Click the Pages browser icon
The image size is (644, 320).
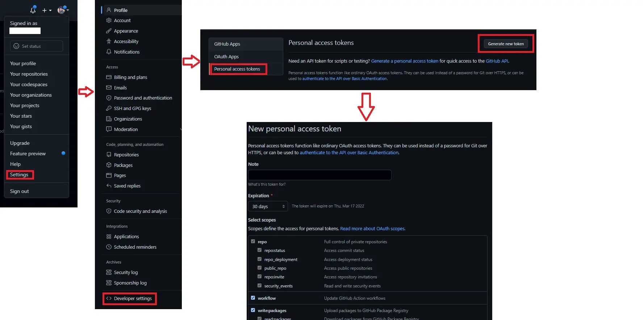click(109, 175)
